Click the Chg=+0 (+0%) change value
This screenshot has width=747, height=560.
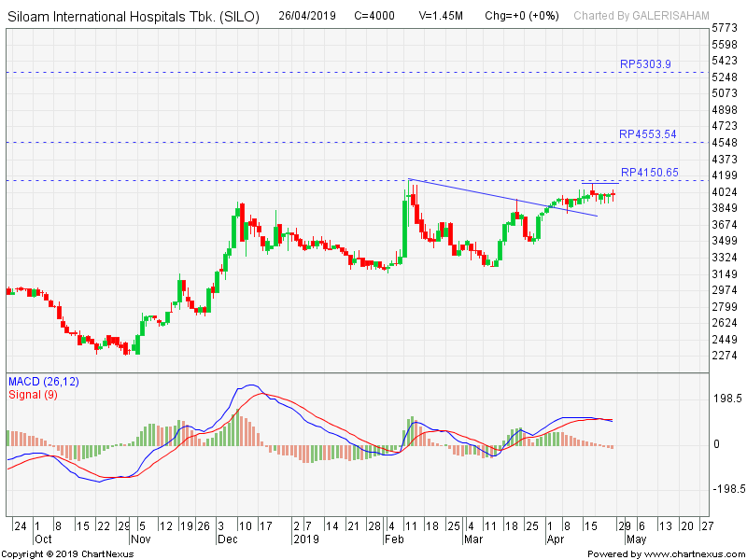click(x=523, y=16)
